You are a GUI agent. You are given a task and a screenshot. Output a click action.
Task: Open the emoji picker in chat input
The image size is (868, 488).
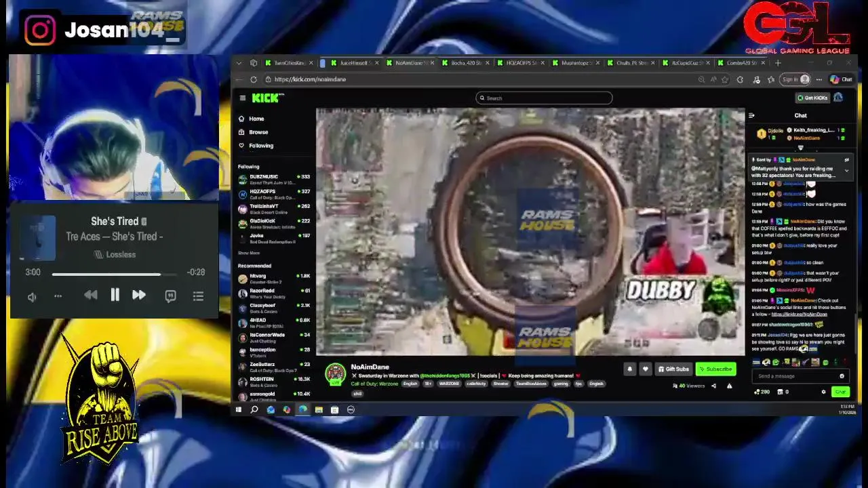(x=842, y=376)
